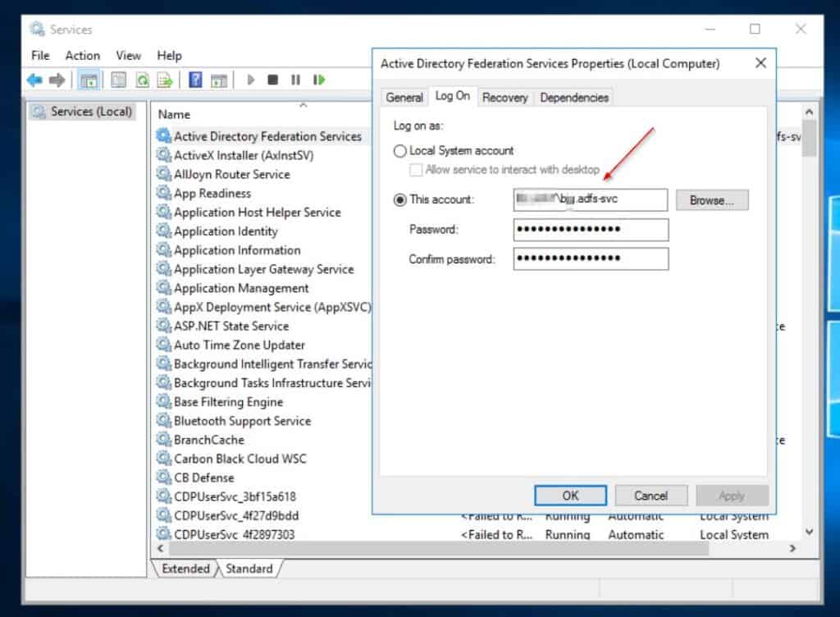840x617 pixels.
Task: Select Application Layer Gateway Service
Action: (262, 269)
